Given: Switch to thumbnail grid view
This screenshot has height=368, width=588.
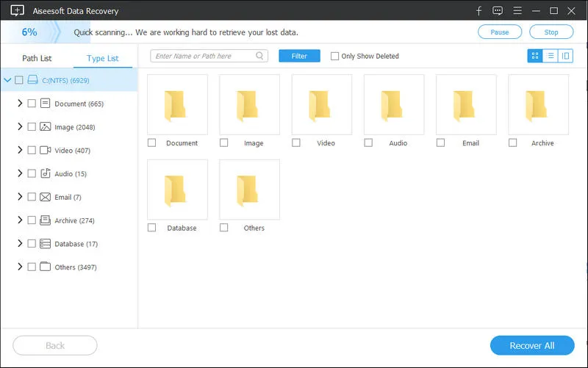Looking at the screenshot, I should [535, 56].
